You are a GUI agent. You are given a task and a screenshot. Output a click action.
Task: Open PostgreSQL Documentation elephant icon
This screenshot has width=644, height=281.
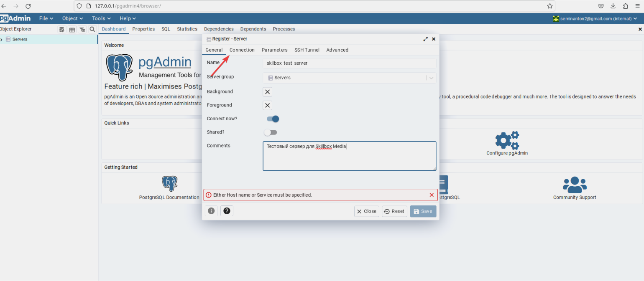pos(169,184)
